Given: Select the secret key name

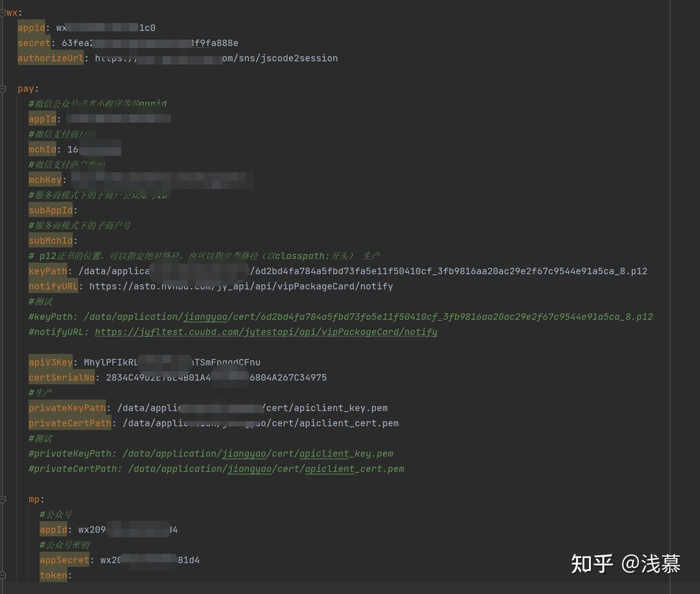Looking at the screenshot, I should [33, 43].
